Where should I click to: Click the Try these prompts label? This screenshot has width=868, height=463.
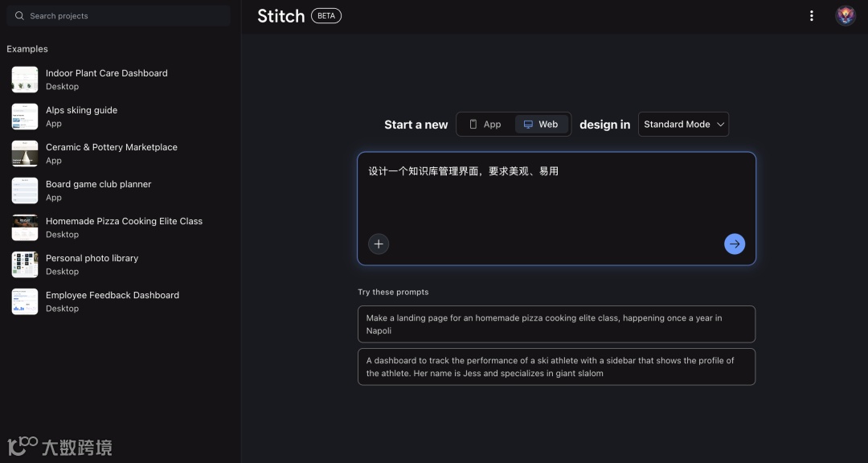[393, 292]
